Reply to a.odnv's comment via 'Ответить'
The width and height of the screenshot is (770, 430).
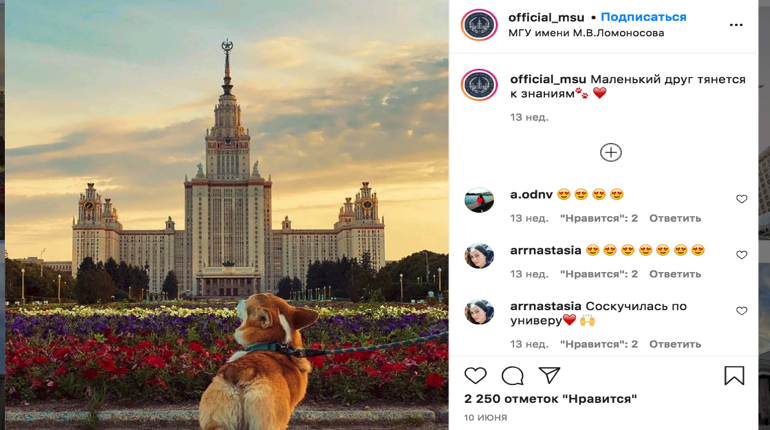pyautogui.click(x=675, y=218)
